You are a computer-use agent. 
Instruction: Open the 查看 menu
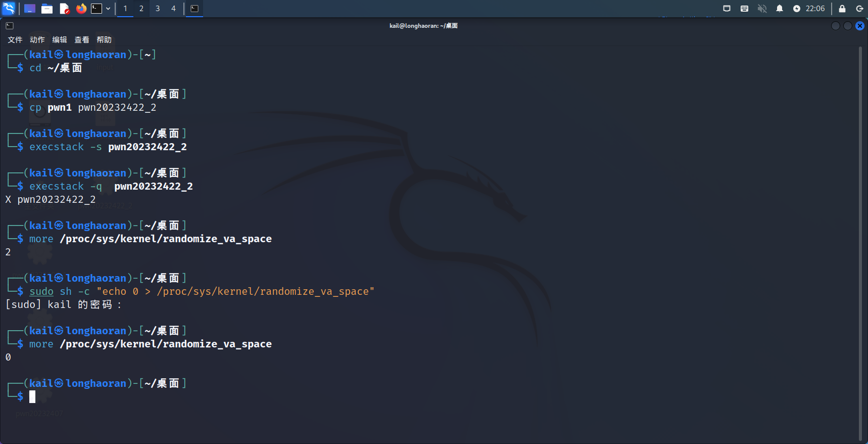[x=82, y=39]
